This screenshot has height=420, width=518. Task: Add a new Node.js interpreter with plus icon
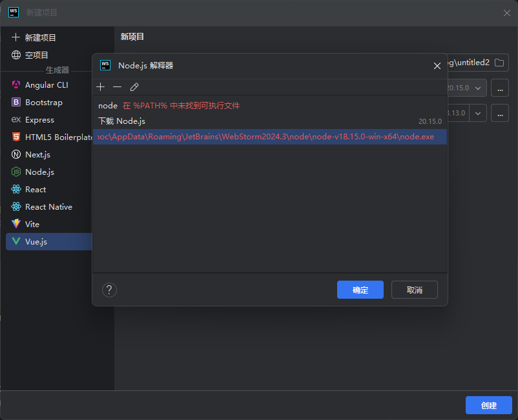pyautogui.click(x=100, y=87)
